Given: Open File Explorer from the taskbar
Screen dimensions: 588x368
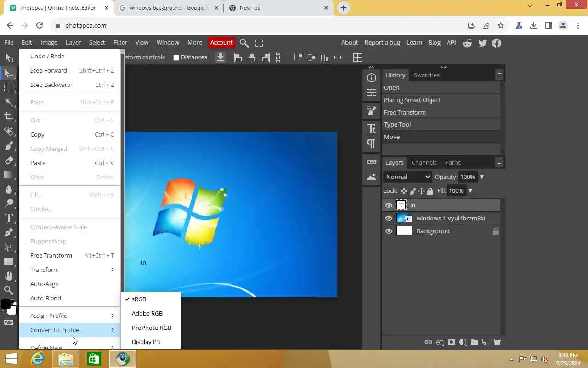Looking at the screenshot, I should pyautogui.click(x=66, y=359).
